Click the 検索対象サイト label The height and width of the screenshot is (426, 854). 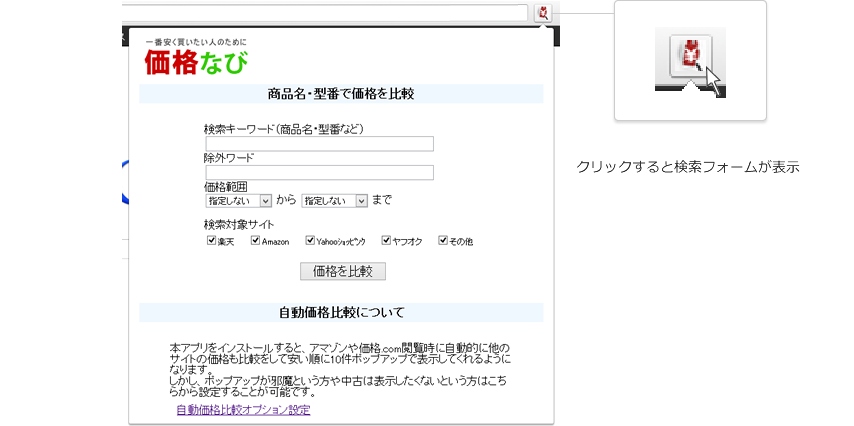(239, 224)
